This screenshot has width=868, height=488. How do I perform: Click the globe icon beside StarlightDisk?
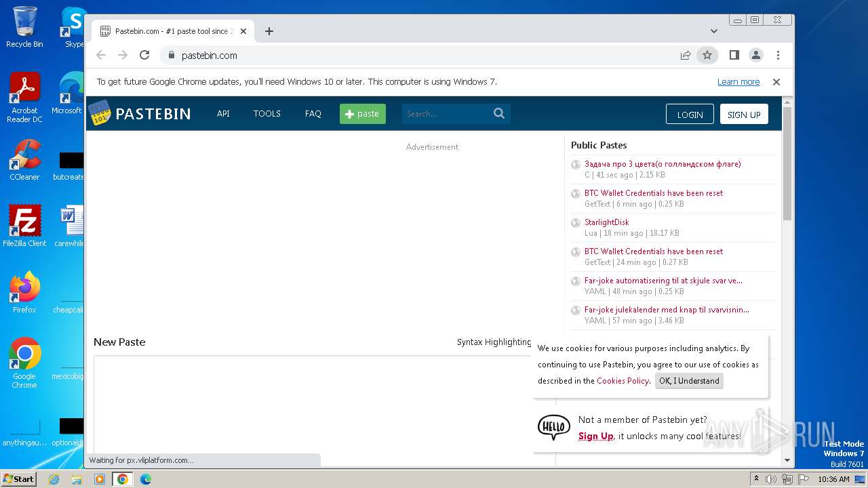coord(576,223)
